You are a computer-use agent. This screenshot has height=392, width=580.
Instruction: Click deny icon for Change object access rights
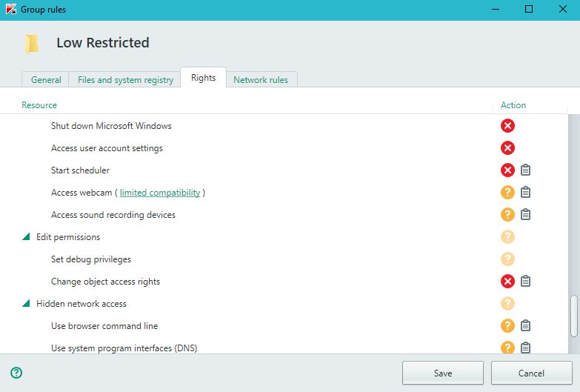tap(507, 282)
